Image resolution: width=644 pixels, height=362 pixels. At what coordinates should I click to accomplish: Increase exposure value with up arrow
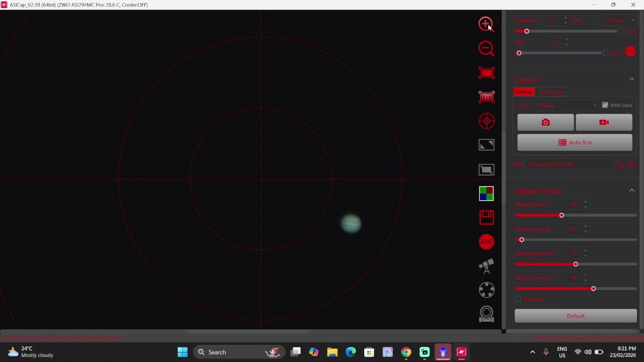(566, 18)
